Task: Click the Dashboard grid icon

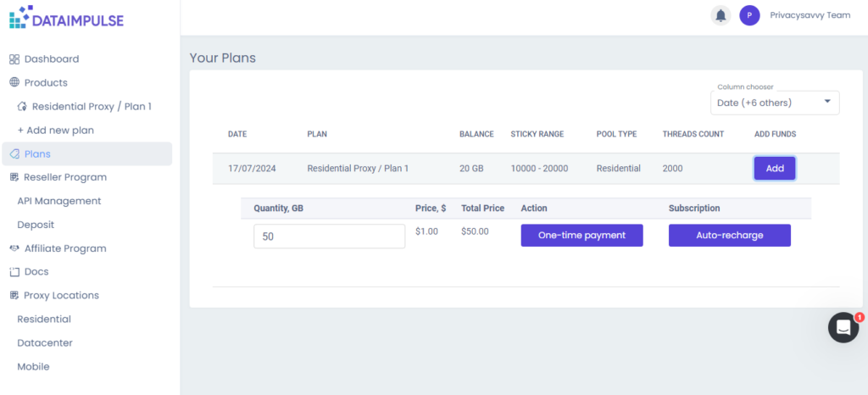Action: [14, 59]
